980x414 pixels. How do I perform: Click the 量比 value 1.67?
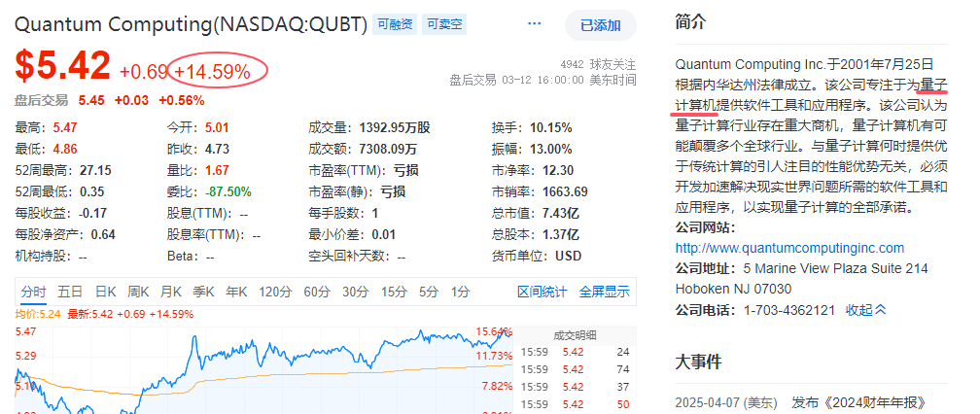coord(217,170)
